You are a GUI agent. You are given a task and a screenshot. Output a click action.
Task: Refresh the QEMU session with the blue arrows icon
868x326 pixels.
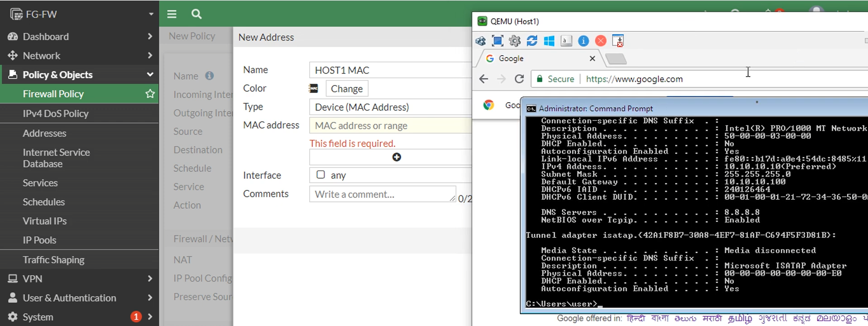tap(532, 41)
